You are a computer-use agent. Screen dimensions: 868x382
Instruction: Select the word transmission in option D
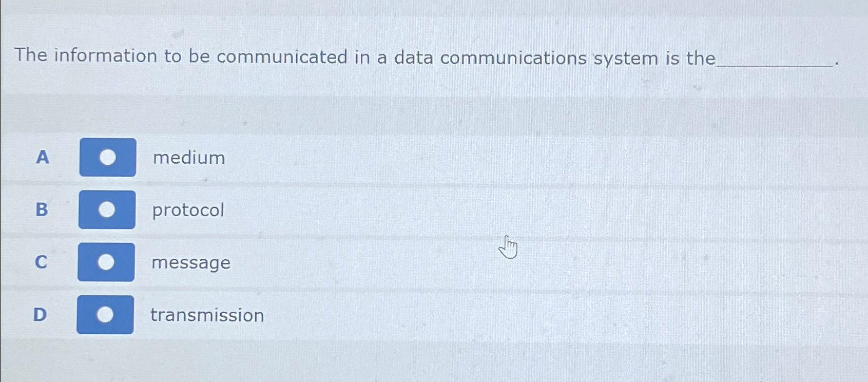(207, 315)
